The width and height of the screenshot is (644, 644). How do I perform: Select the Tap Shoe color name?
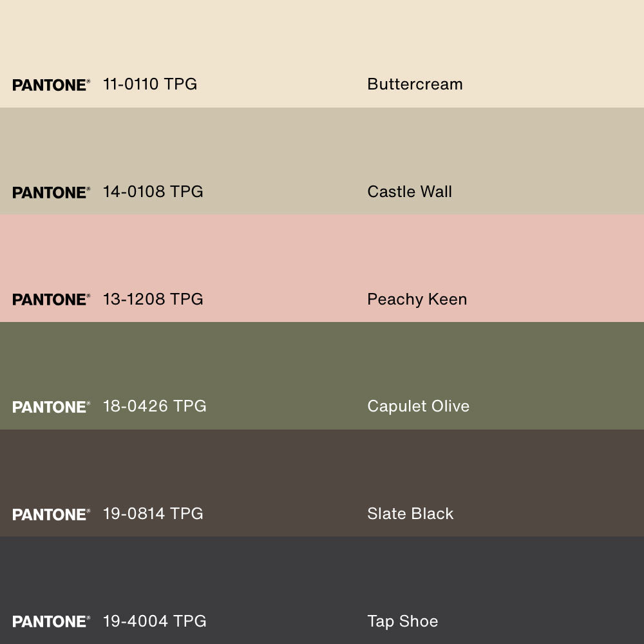[x=402, y=621]
